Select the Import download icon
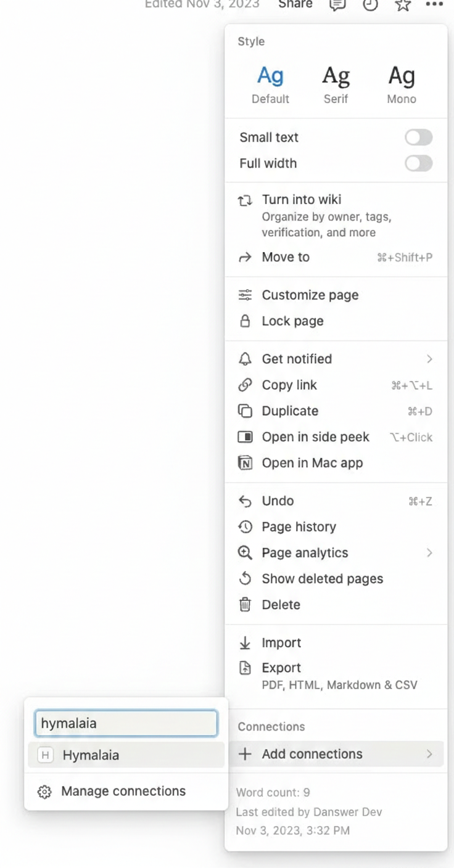 [245, 642]
